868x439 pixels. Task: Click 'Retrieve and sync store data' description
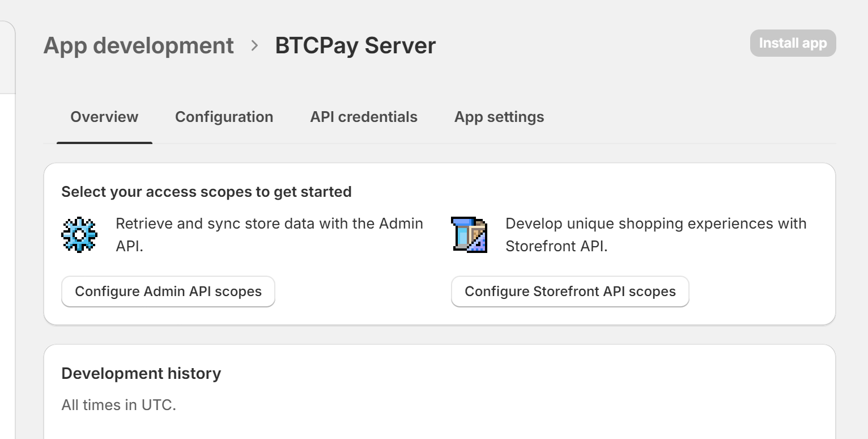(x=269, y=234)
